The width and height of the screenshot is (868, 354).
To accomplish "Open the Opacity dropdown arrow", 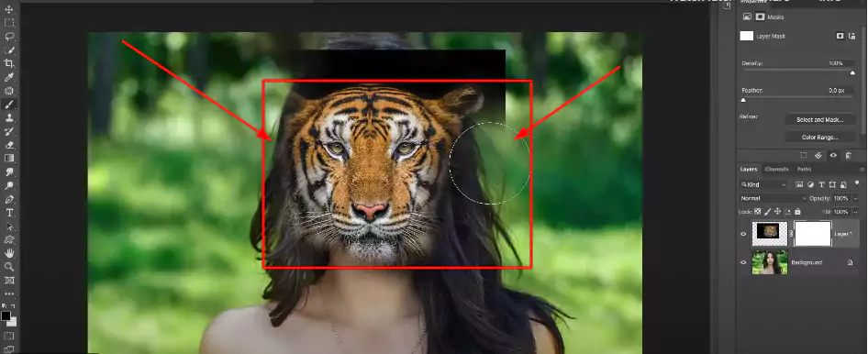I will [x=856, y=198].
